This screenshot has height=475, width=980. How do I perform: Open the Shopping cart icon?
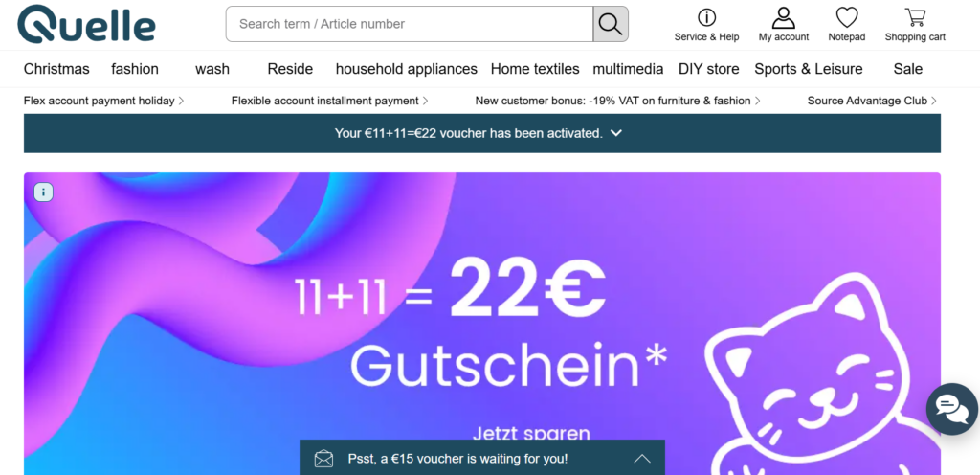pos(915,17)
